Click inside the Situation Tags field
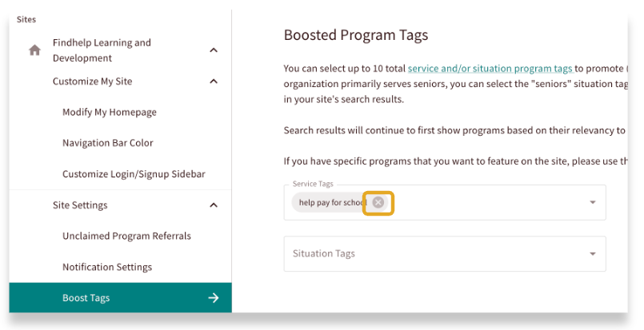 point(432,254)
